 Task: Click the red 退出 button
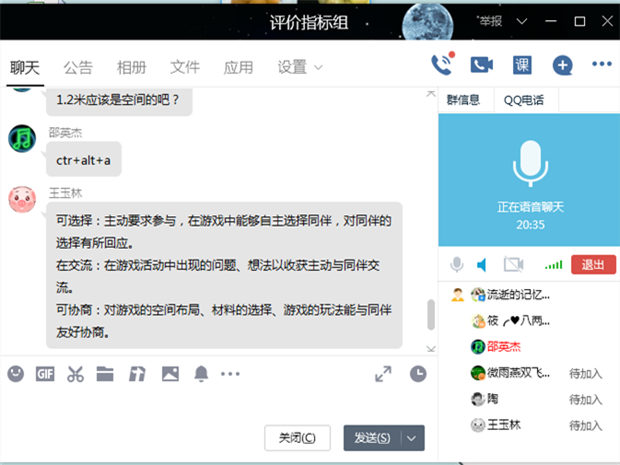[593, 265]
